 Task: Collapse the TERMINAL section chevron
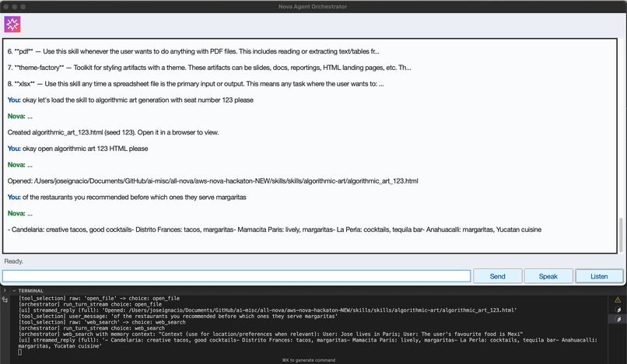tap(14, 291)
